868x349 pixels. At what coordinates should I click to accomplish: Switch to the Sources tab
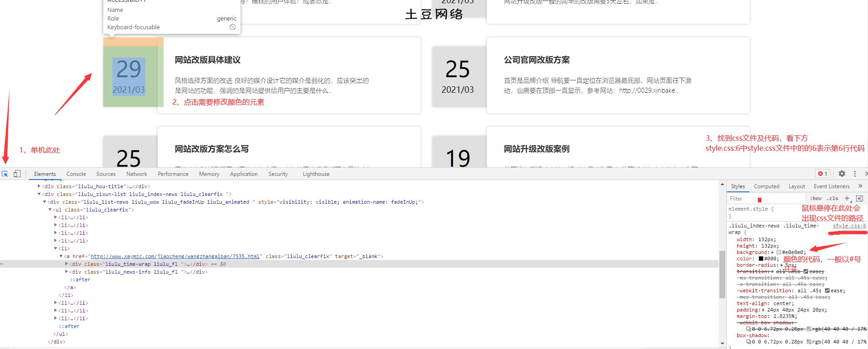point(106,174)
